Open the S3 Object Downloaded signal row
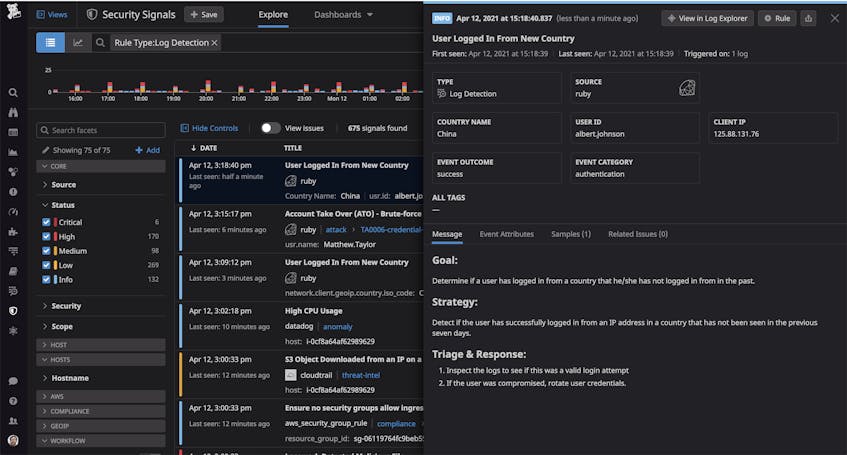The width and height of the screenshot is (847, 455). click(x=301, y=374)
